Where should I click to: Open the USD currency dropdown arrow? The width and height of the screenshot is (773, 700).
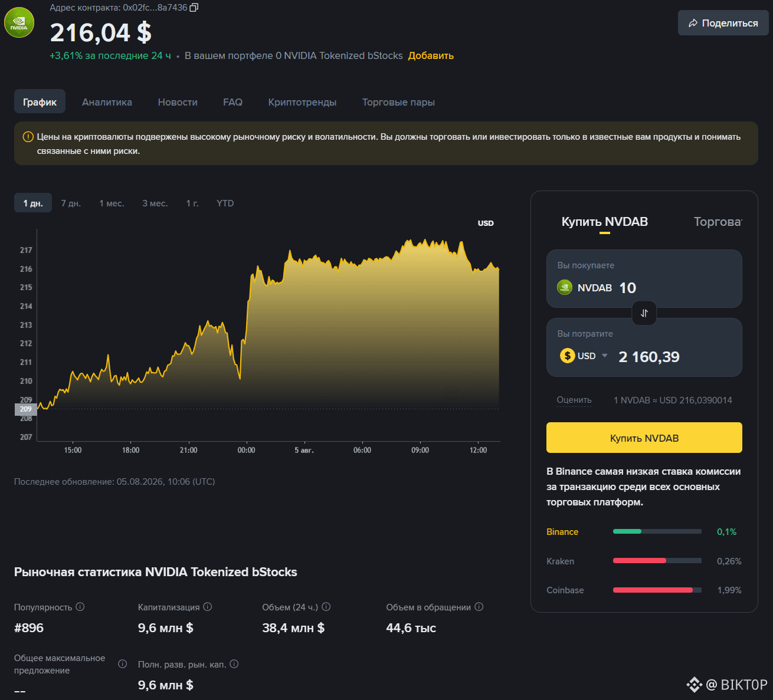[x=605, y=356]
